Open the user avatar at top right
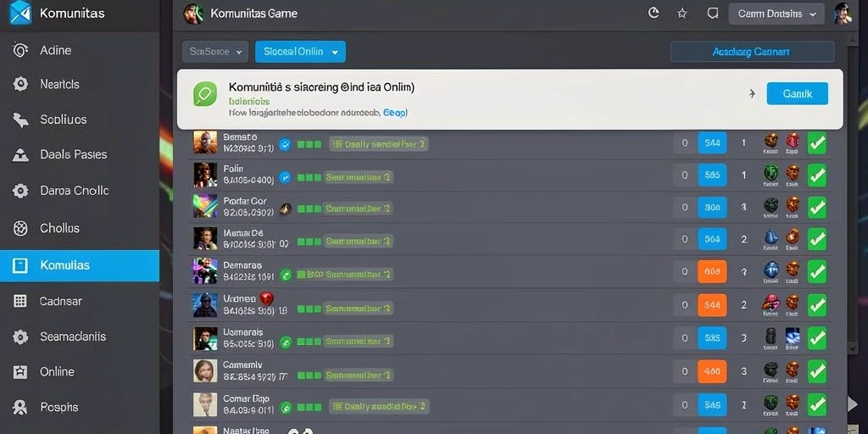The width and height of the screenshot is (868, 434). [x=842, y=14]
